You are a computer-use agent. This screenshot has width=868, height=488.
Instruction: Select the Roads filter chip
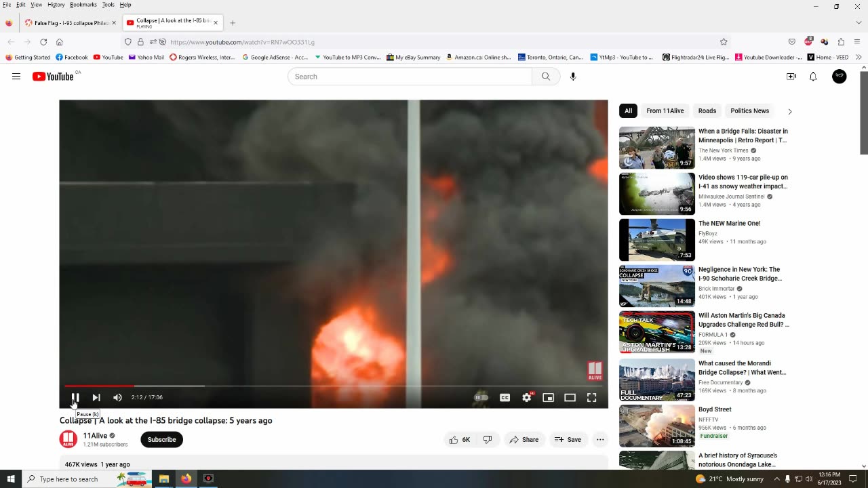click(707, 111)
